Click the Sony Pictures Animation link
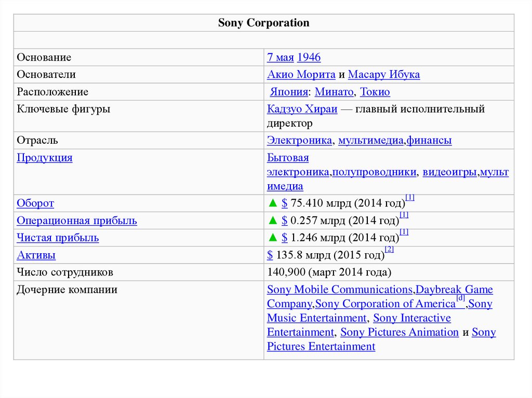 pos(399,332)
